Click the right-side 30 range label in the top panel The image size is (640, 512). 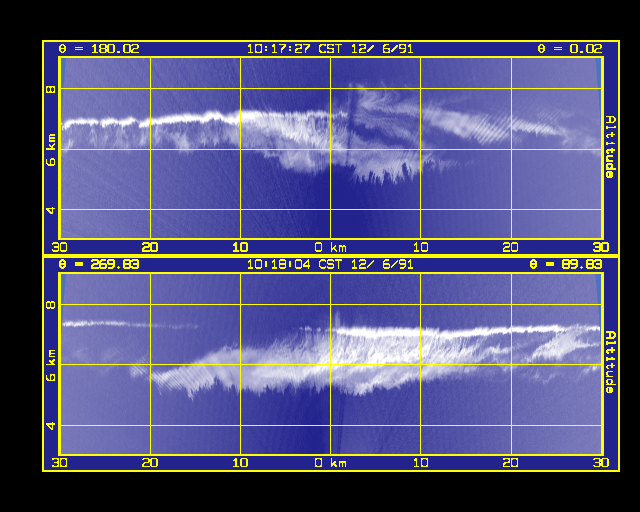[601, 247]
